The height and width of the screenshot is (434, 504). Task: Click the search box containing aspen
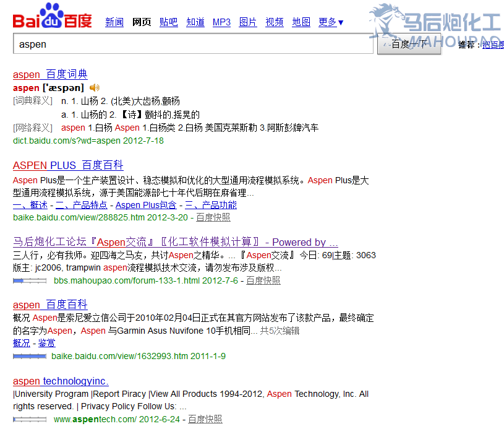(x=193, y=45)
